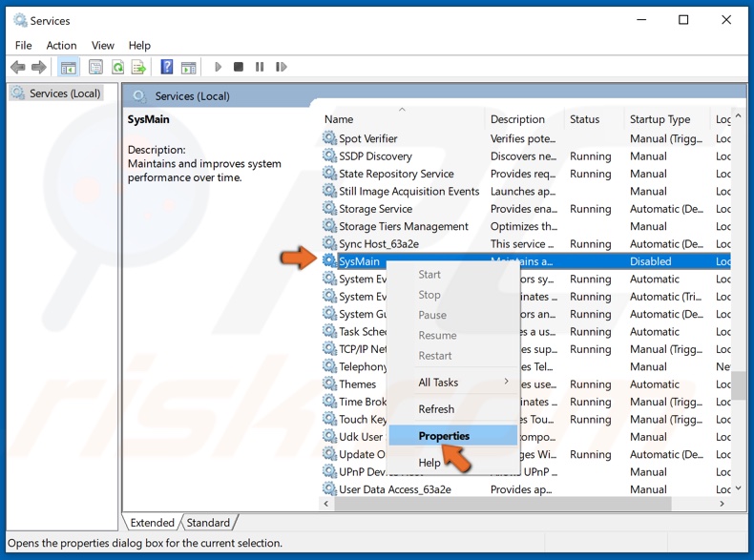Click the toolbar Refresh icon
The image size is (754, 560).
tap(117, 67)
